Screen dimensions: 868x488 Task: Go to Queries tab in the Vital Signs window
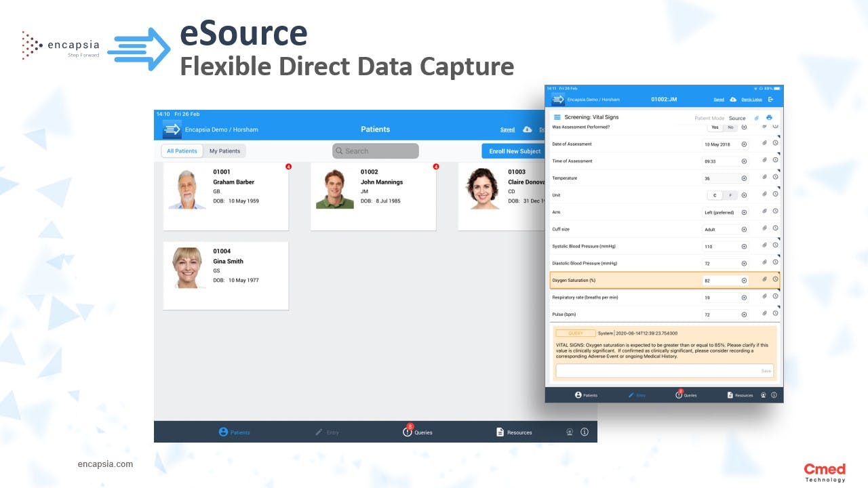pyautogui.click(x=686, y=394)
